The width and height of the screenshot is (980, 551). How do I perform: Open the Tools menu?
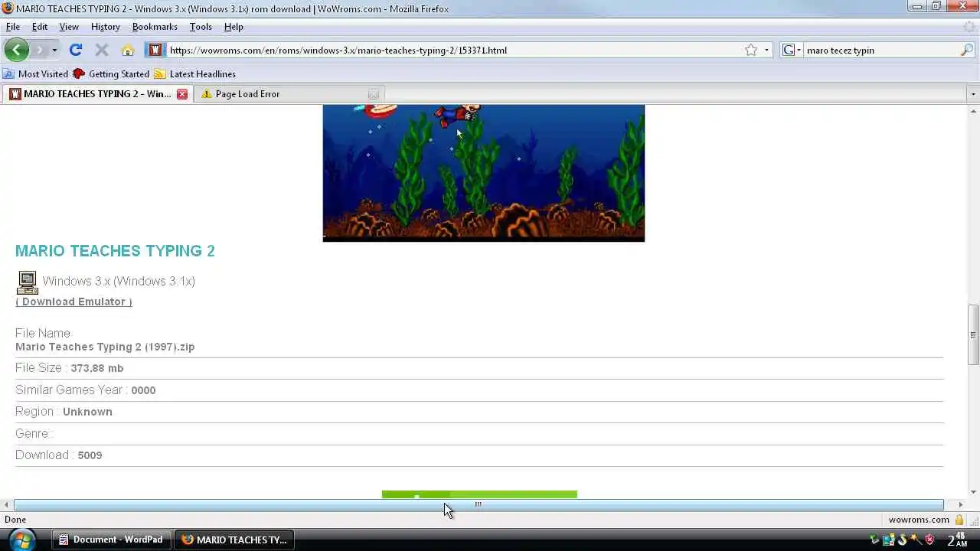pyautogui.click(x=201, y=26)
